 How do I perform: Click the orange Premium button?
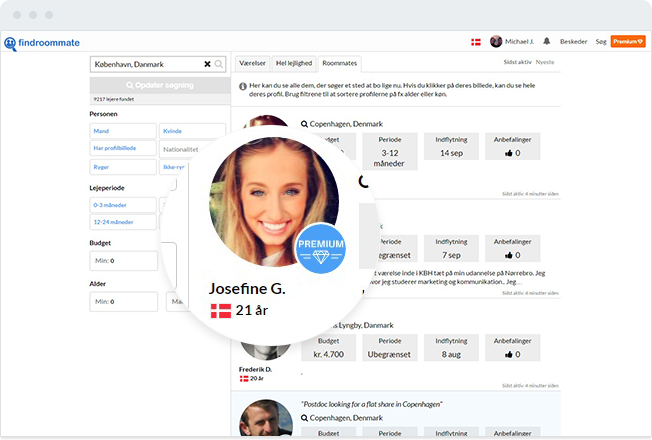pyautogui.click(x=628, y=42)
